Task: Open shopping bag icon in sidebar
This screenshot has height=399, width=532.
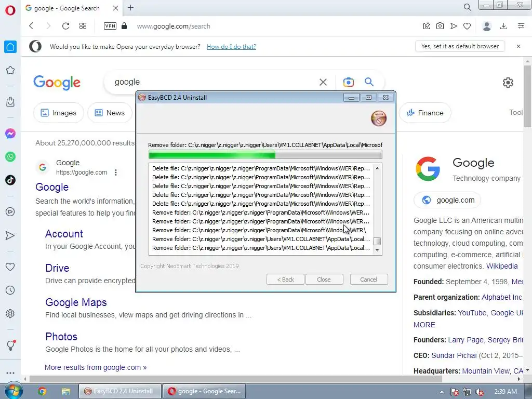Action: (x=10, y=101)
